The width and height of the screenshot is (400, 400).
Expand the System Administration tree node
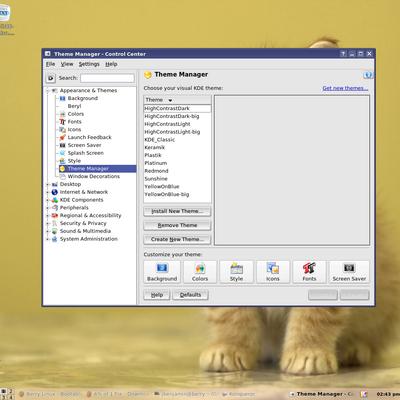click(x=48, y=239)
